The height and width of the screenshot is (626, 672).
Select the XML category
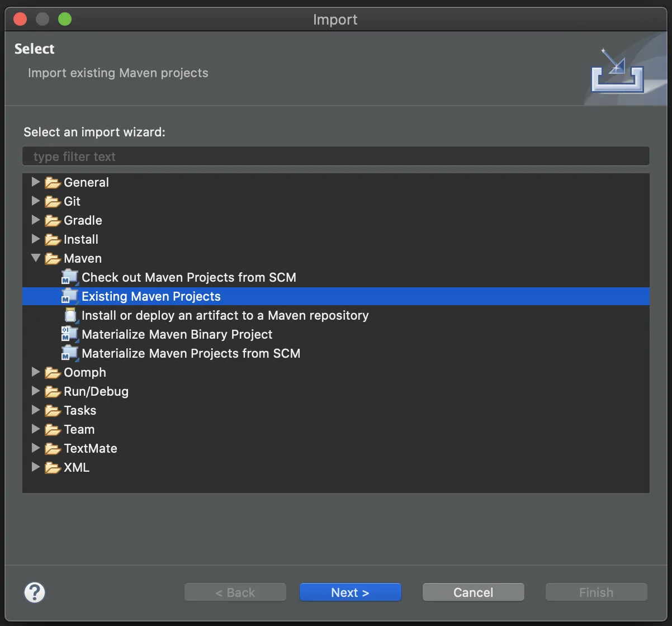click(x=77, y=467)
